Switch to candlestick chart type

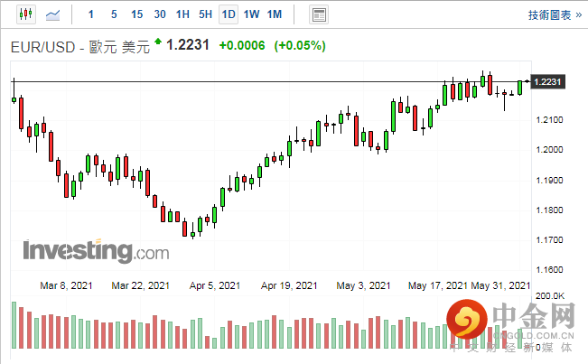point(23,14)
